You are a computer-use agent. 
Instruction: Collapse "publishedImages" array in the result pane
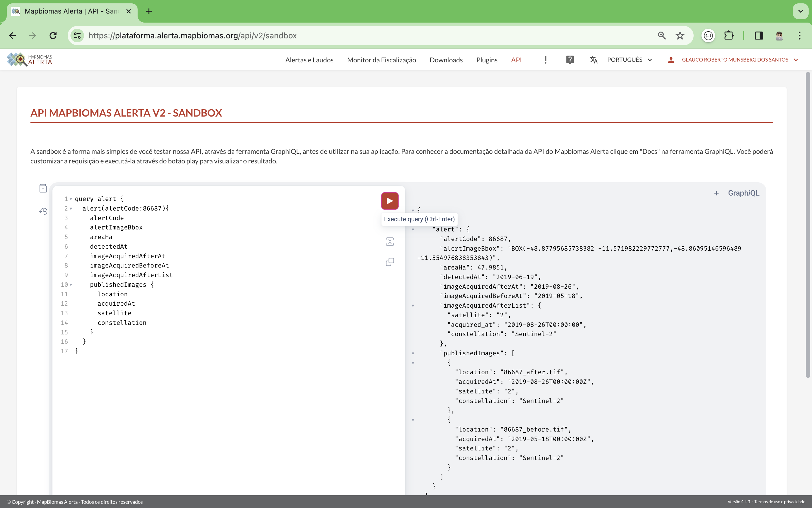(x=413, y=353)
